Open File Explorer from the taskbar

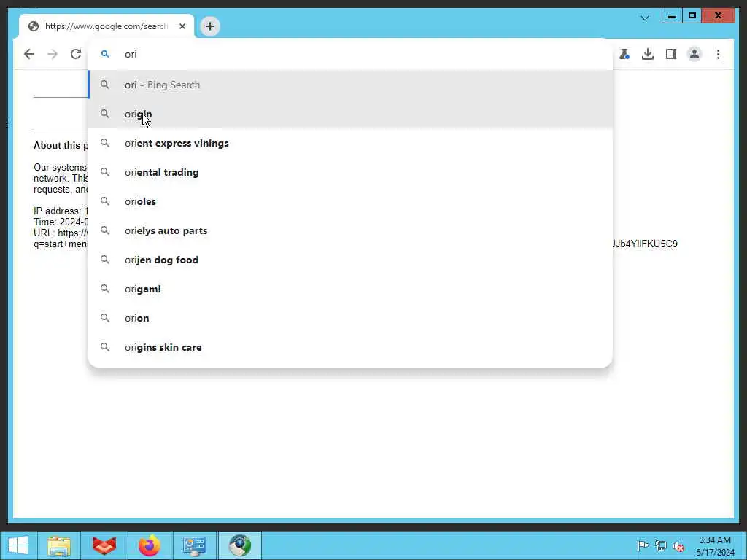[59, 545]
